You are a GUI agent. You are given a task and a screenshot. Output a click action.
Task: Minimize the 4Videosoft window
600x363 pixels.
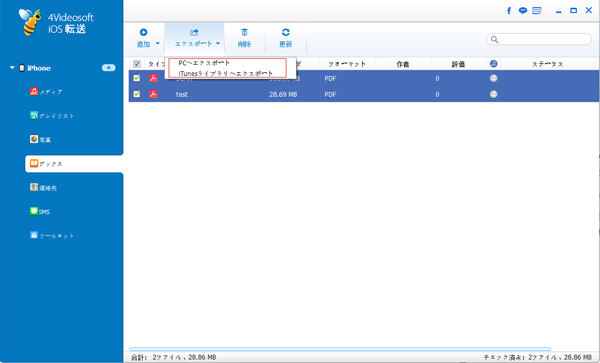pyautogui.click(x=559, y=11)
